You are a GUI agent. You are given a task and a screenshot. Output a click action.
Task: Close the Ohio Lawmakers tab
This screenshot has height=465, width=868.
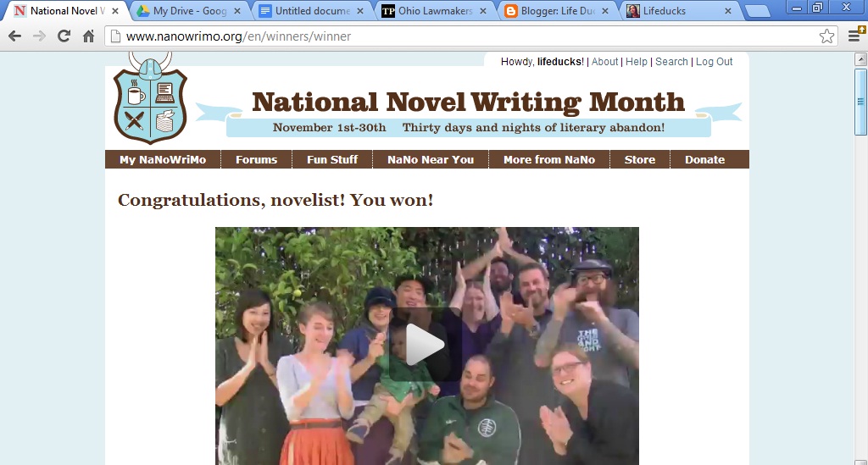482,11
